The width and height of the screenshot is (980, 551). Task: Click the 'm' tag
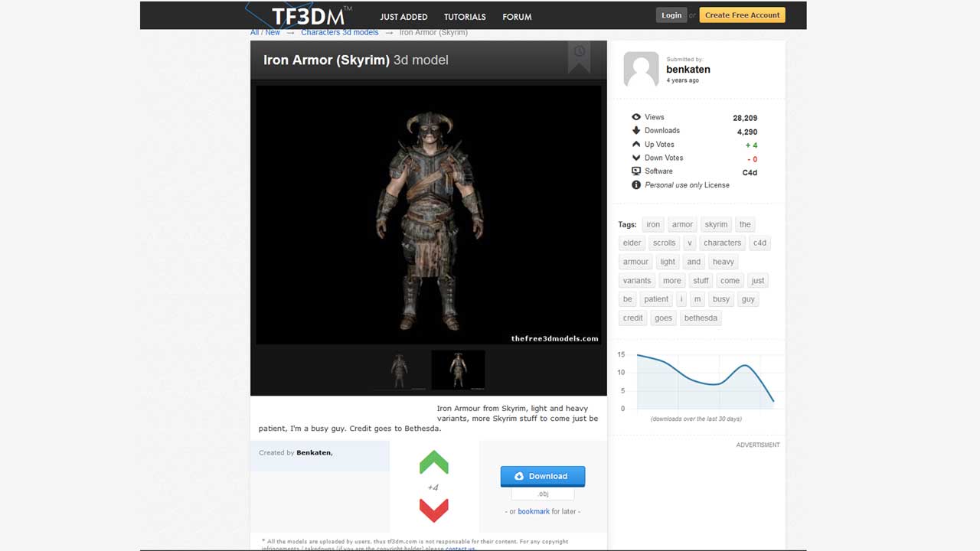coord(697,299)
